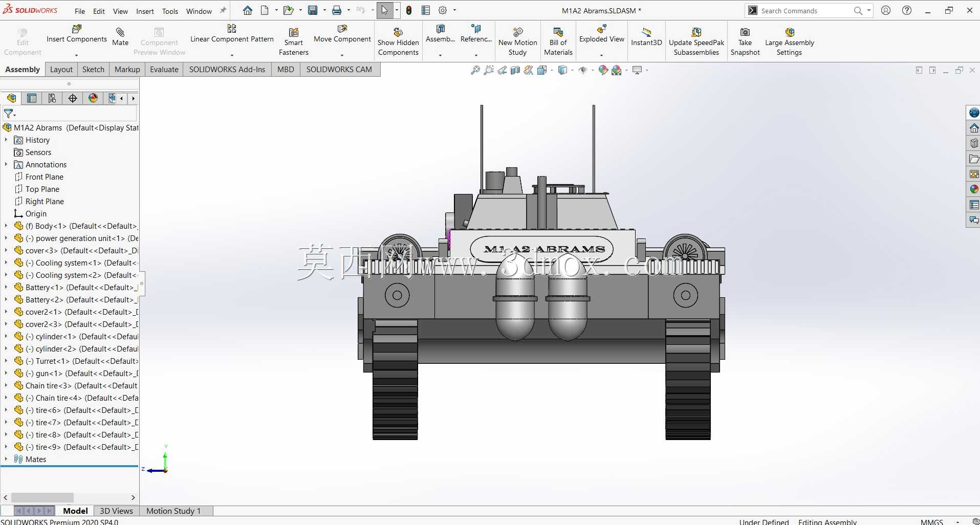Expand the History folder
This screenshot has width=980, height=525.
tap(6, 140)
